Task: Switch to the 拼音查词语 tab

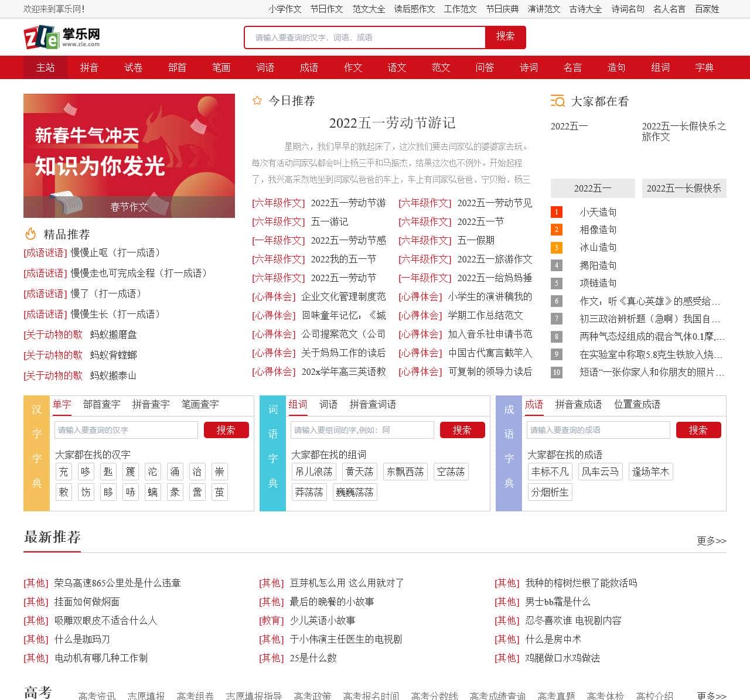Action: pyautogui.click(x=373, y=404)
